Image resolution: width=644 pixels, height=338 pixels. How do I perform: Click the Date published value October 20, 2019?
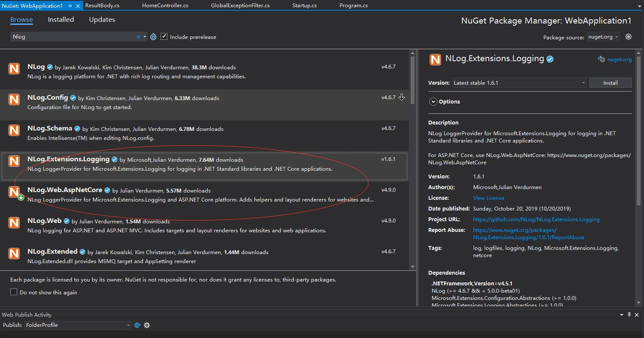point(522,209)
